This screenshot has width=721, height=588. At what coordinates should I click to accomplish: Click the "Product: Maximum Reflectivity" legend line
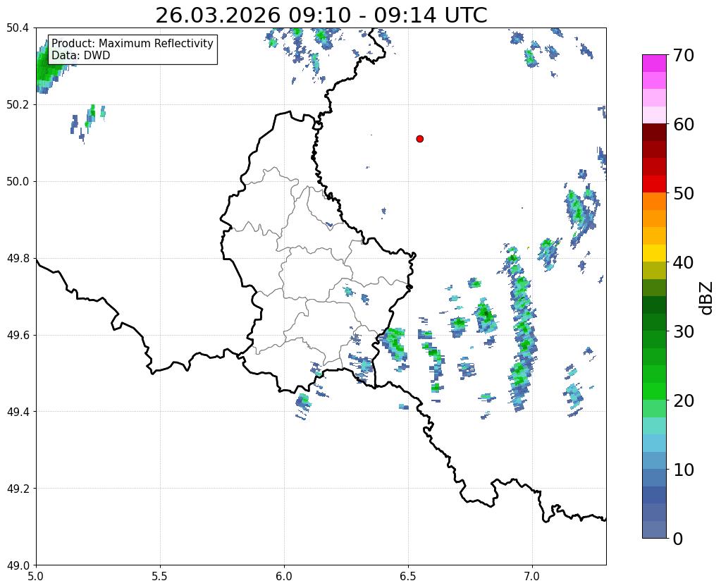[x=133, y=43]
